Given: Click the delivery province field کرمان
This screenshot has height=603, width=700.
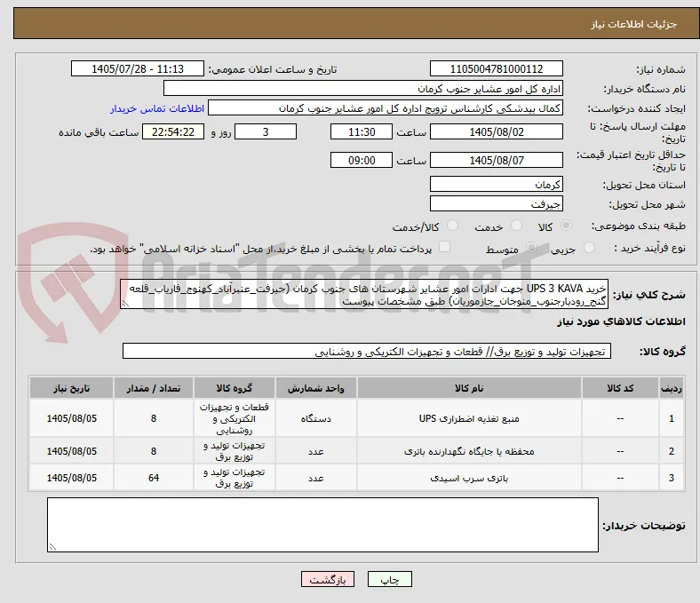Looking at the screenshot, I should [496, 184].
